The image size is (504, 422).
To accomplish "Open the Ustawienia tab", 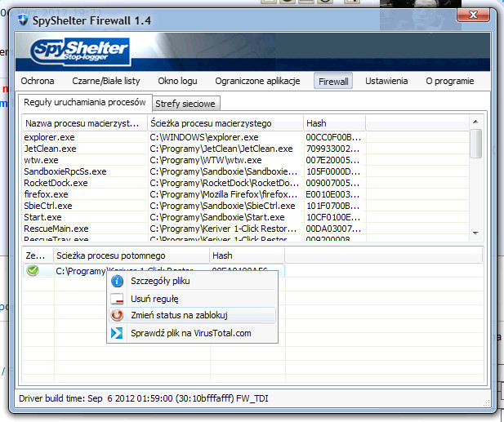I will pos(386,81).
